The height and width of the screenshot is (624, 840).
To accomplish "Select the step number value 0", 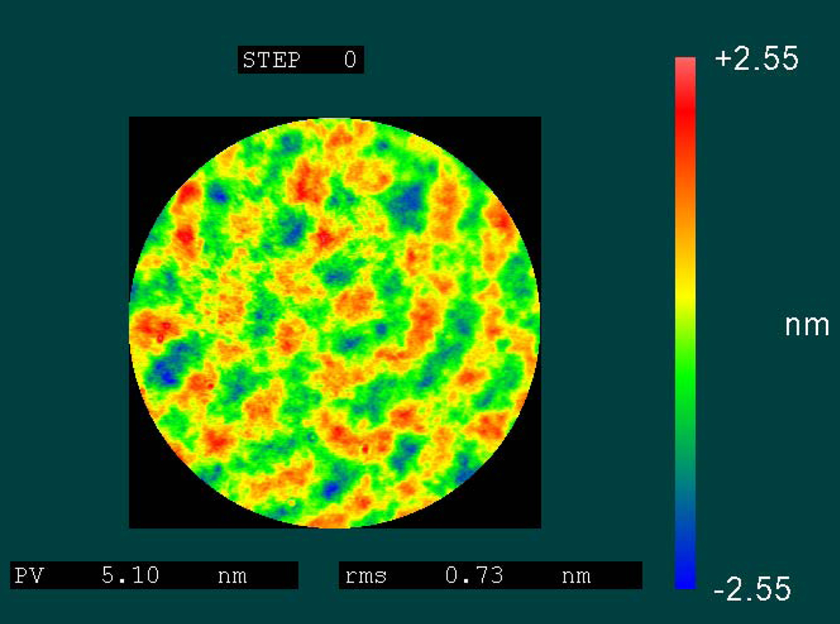I will pyautogui.click(x=349, y=60).
